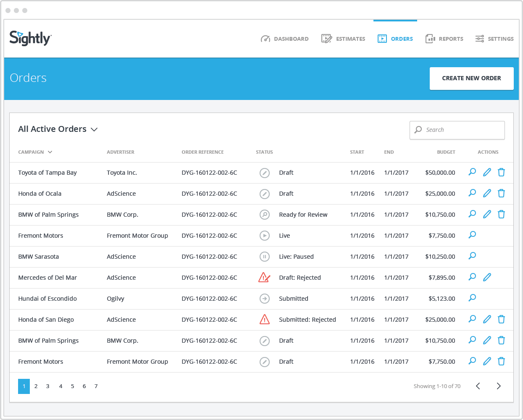Delete the Toyota of Tampa Bay order

pos(501,172)
